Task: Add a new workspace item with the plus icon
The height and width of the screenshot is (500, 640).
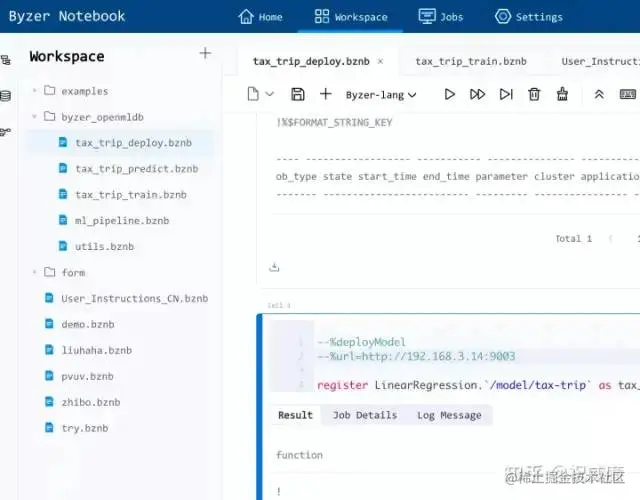Action: 205,53
